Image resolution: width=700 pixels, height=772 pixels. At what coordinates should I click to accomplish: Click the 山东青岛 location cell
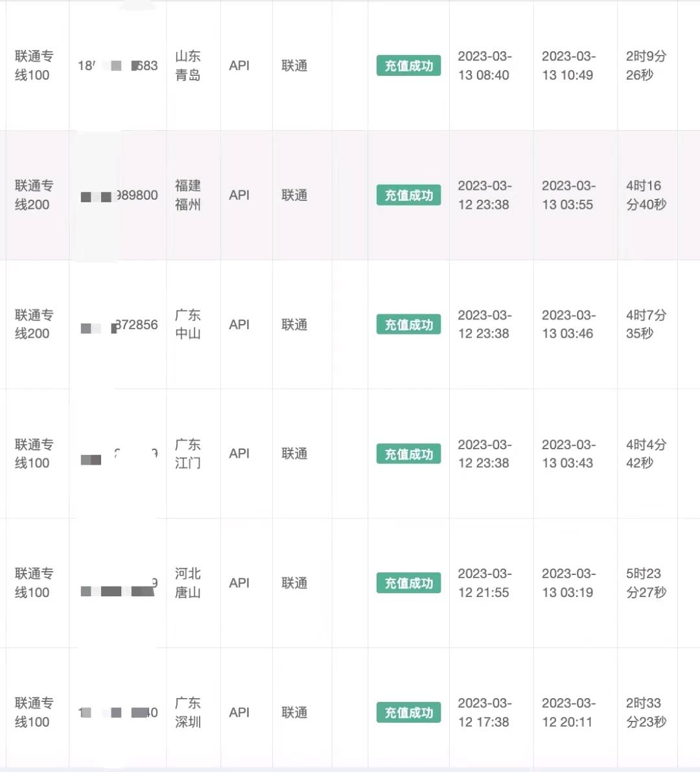188,65
